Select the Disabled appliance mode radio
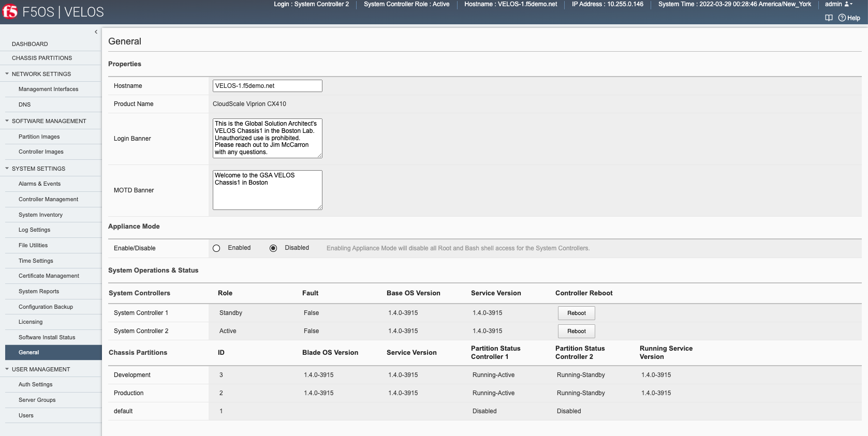868x436 pixels. tap(273, 248)
